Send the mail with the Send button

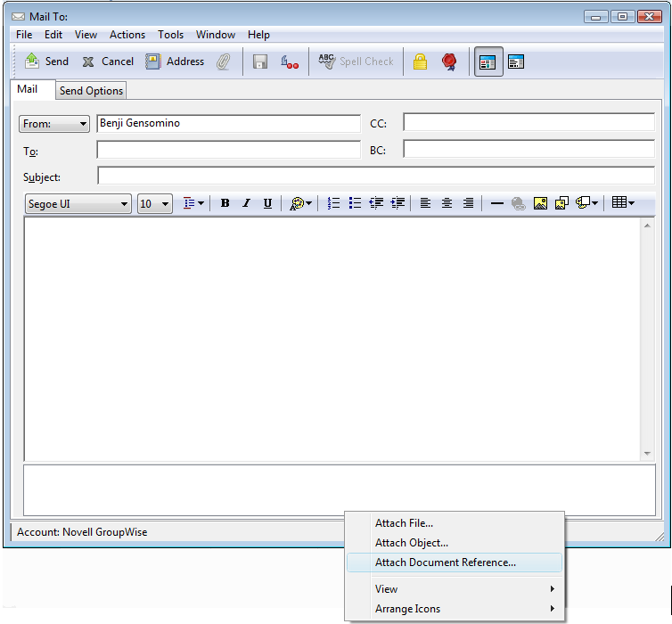coord(46,62)
